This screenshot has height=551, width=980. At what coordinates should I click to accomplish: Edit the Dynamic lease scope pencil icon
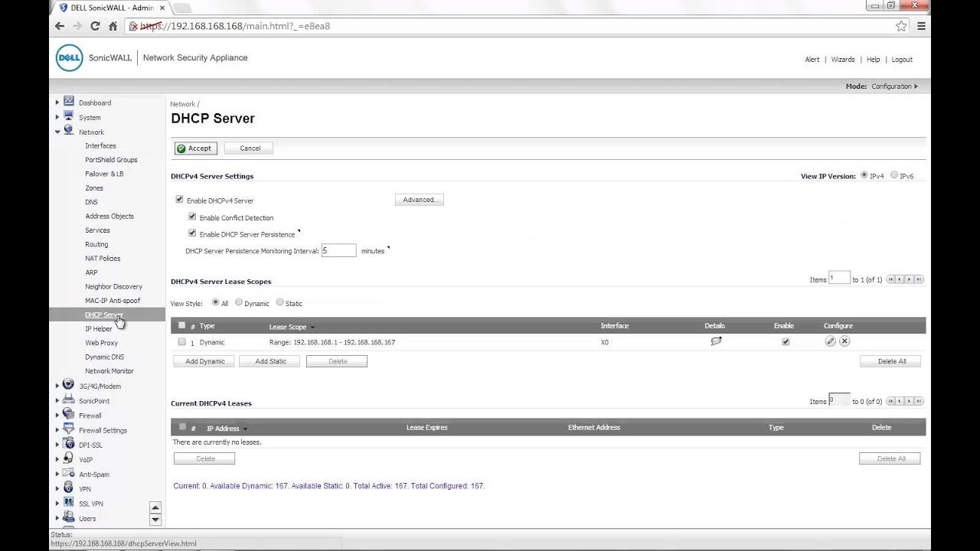tap(830, 341)
